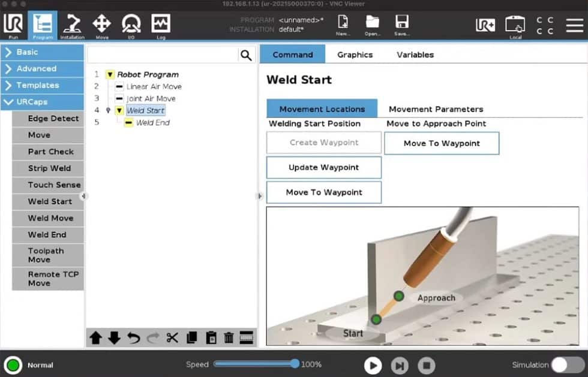Click the Save floppy disk icon
Image resolution: width=588 pixels, height=377 pixels.
[x=401, y=26]
